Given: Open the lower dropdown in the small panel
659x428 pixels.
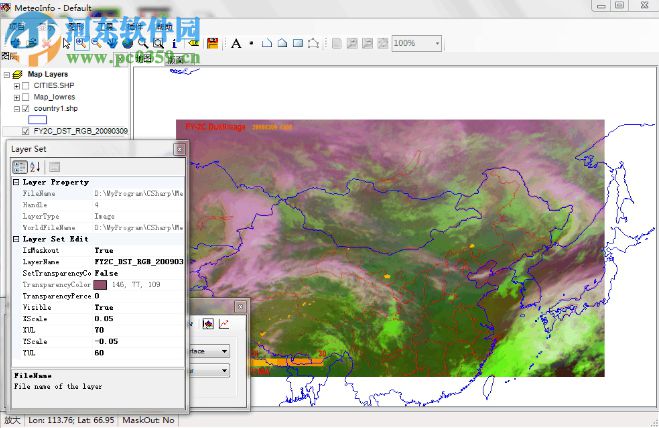Looking at the screenshot, I should point(224,370).
